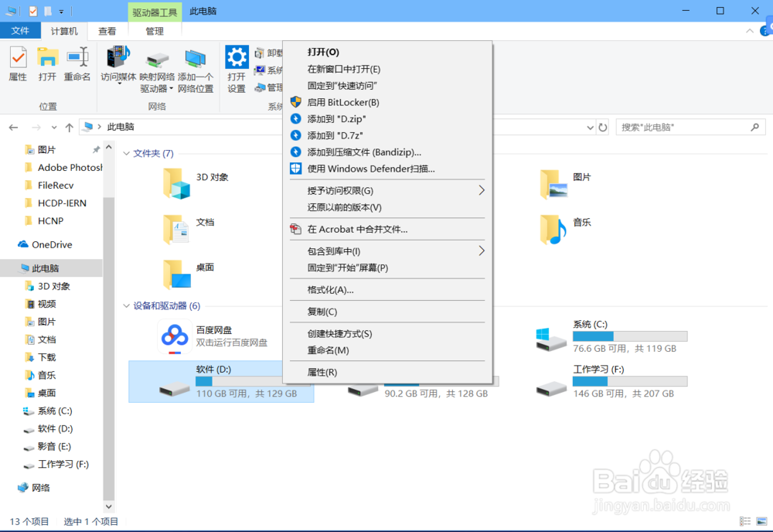Screen dimensions: 773x532
Task: Collapse the 设备和驱动器 (6) section
Action: 126,306
